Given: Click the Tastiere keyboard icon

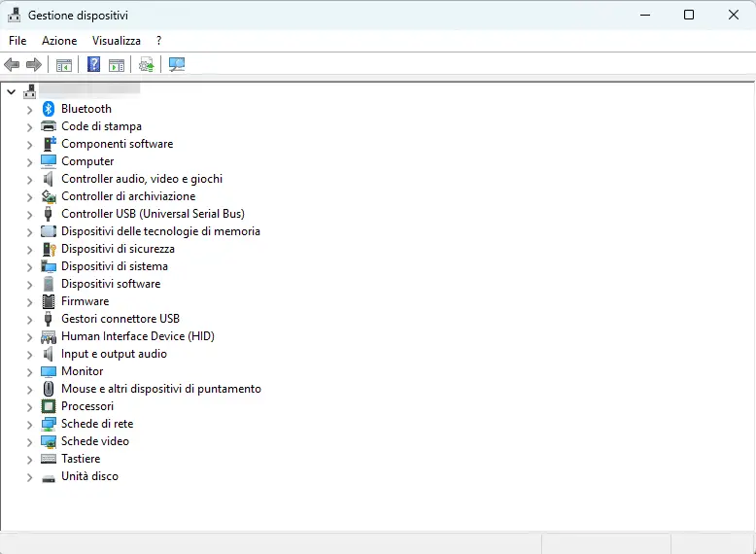Looking at the screenshot, I should point(49,459).
